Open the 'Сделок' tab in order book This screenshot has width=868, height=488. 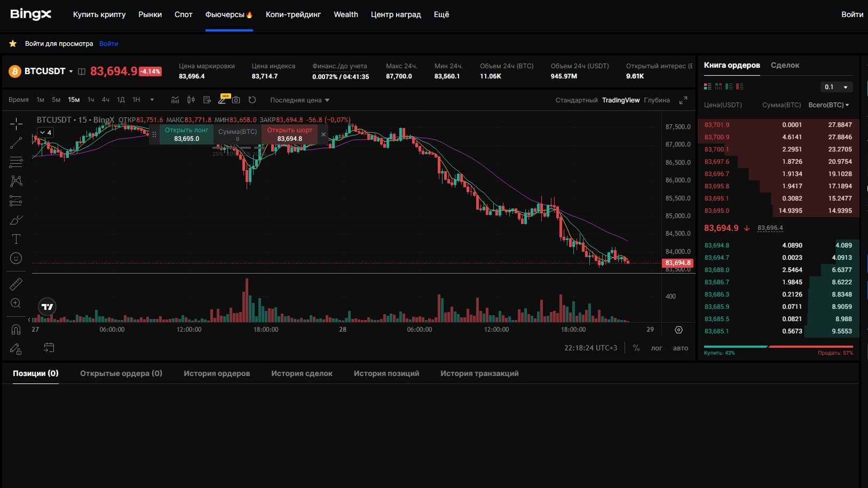785,65
